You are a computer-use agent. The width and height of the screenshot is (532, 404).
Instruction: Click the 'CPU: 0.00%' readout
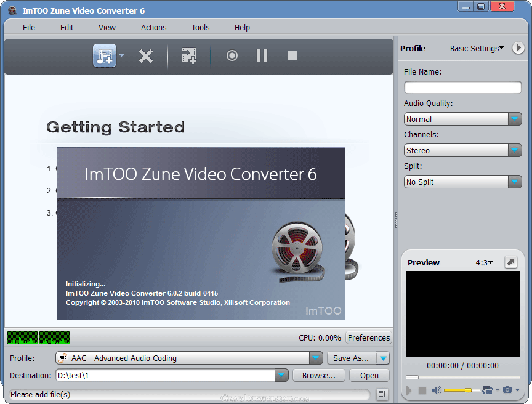pyautogui.click(x=320, y=338)
